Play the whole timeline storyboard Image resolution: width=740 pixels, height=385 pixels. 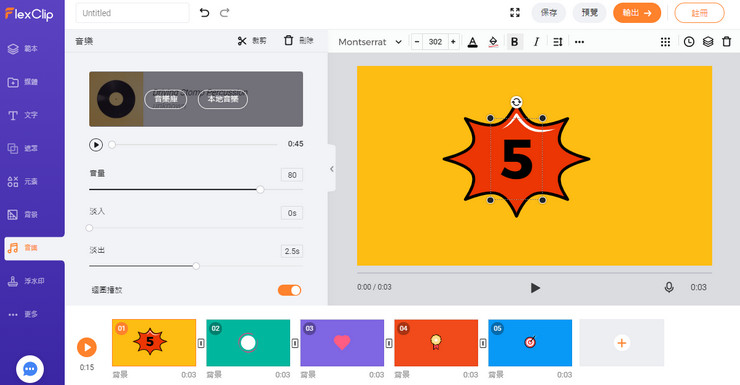(87, 347)
